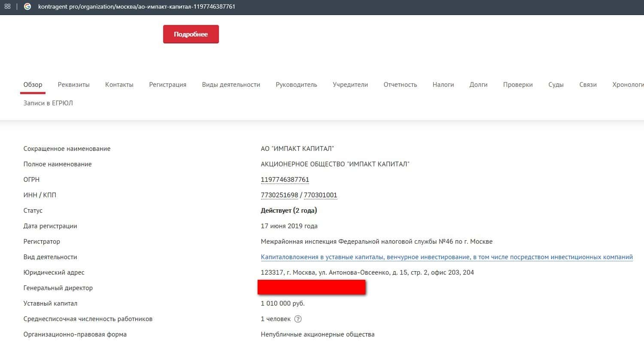The height and width of the screenshot is (346, 644).
Task: Open the 'Учредители' tab
Action: point(350,85)
